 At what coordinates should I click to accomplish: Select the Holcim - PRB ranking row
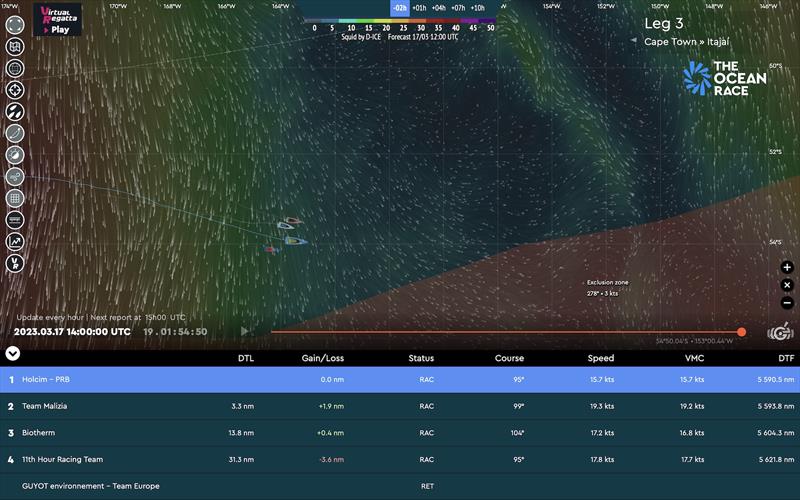click(400, 380)
